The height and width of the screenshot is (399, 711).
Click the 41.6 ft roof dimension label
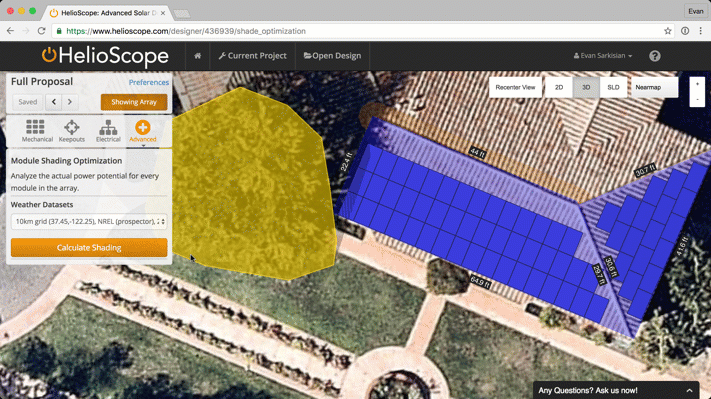point(682,246)
